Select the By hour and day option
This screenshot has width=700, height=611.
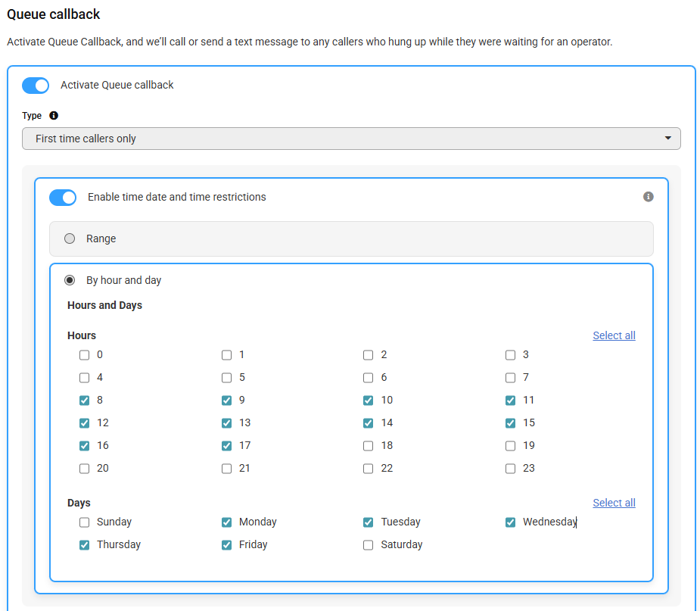coord(70,280)
